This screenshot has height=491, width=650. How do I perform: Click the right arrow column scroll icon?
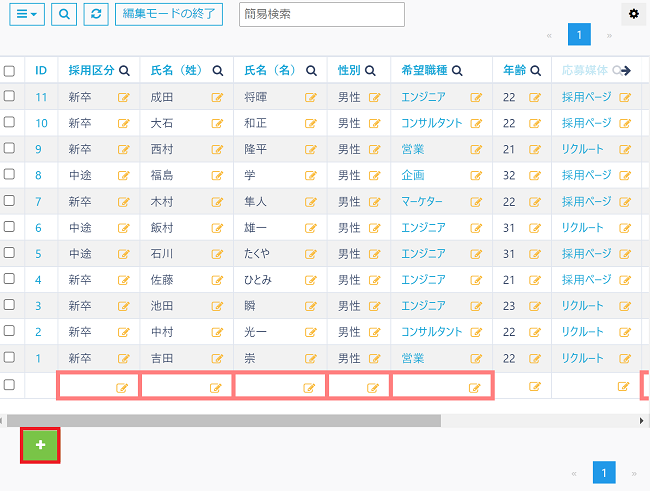627,71
